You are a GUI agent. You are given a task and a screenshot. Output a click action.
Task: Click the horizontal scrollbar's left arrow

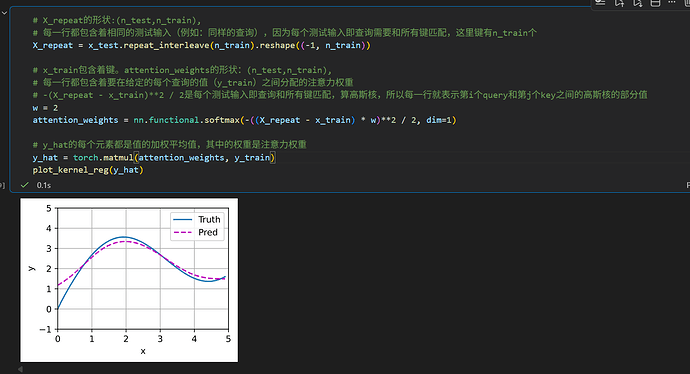click(20, 369)
